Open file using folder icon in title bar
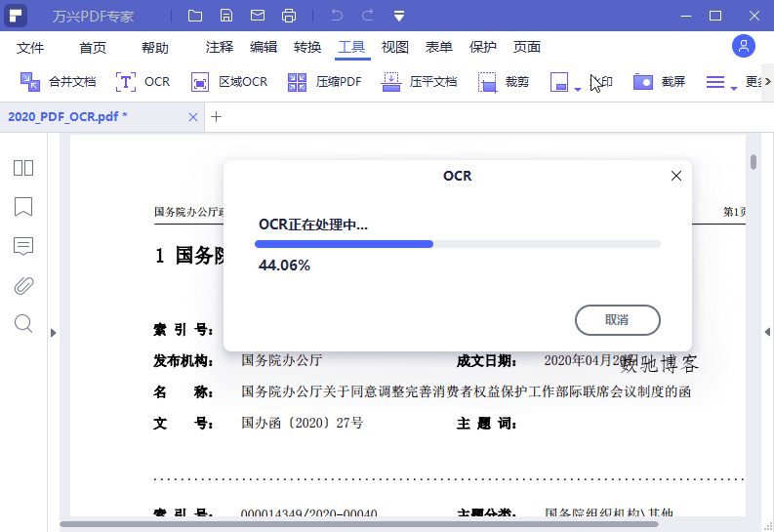 click(x=195, y=16)
